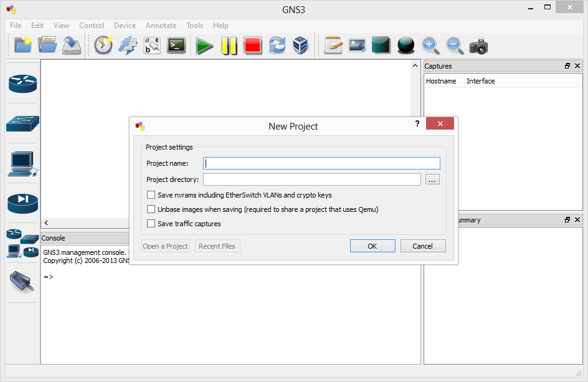
Task: Close the New Project dialog
Action: pos(440,123)
